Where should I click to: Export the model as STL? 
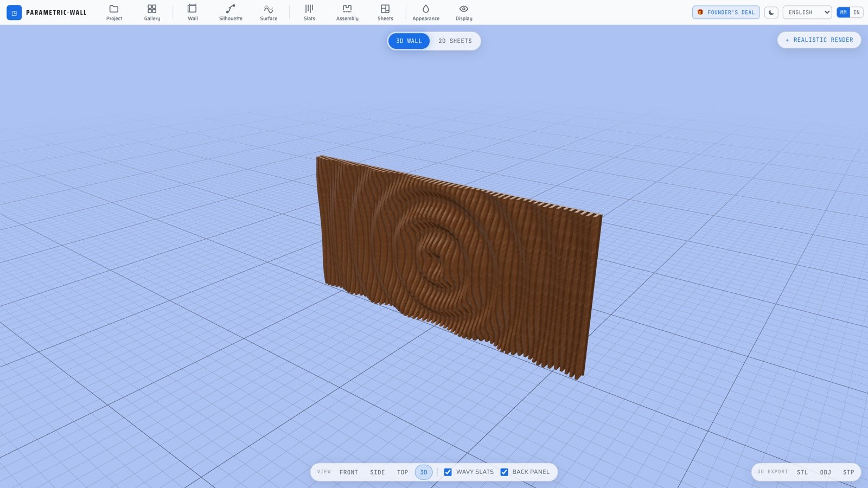pos(802,472)
